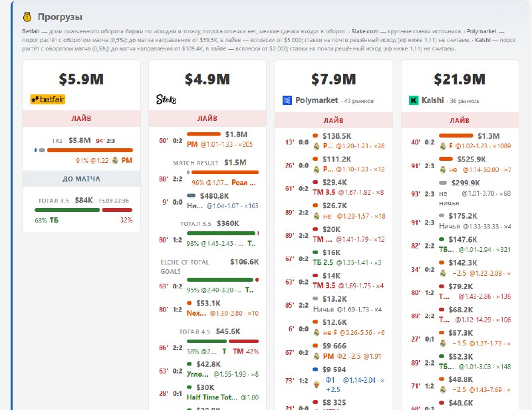Click the Betfair logo
Viewport: 532px width, 410px height.
point(47,100)
